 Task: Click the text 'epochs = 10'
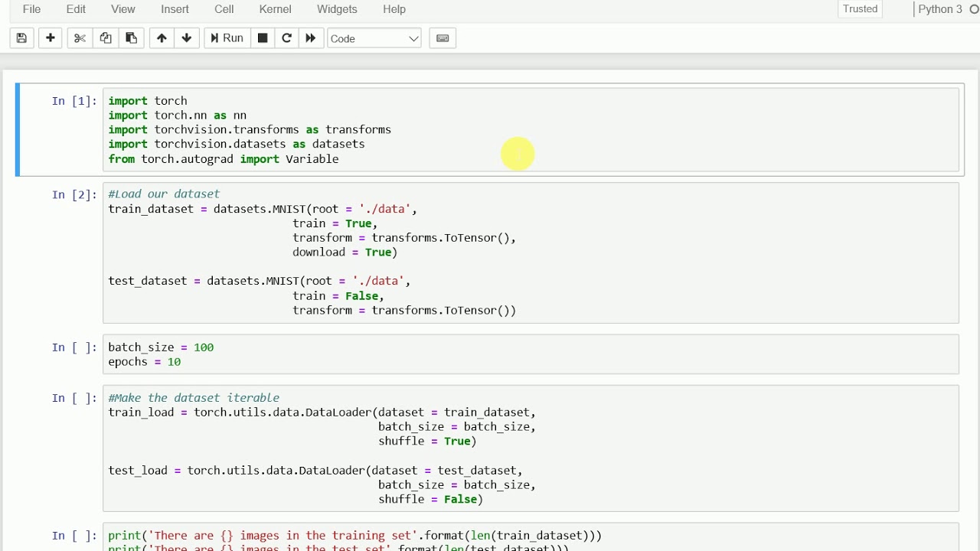click(145, 362)
